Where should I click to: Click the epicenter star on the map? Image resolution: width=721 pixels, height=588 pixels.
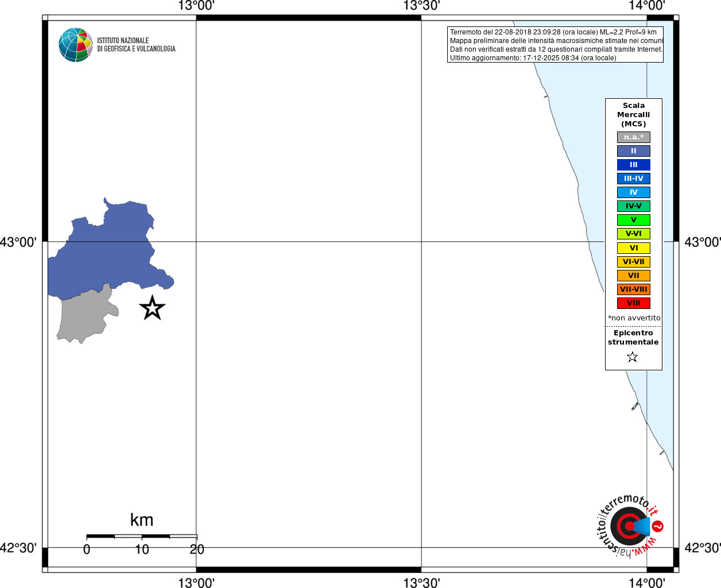pos(152,308)
